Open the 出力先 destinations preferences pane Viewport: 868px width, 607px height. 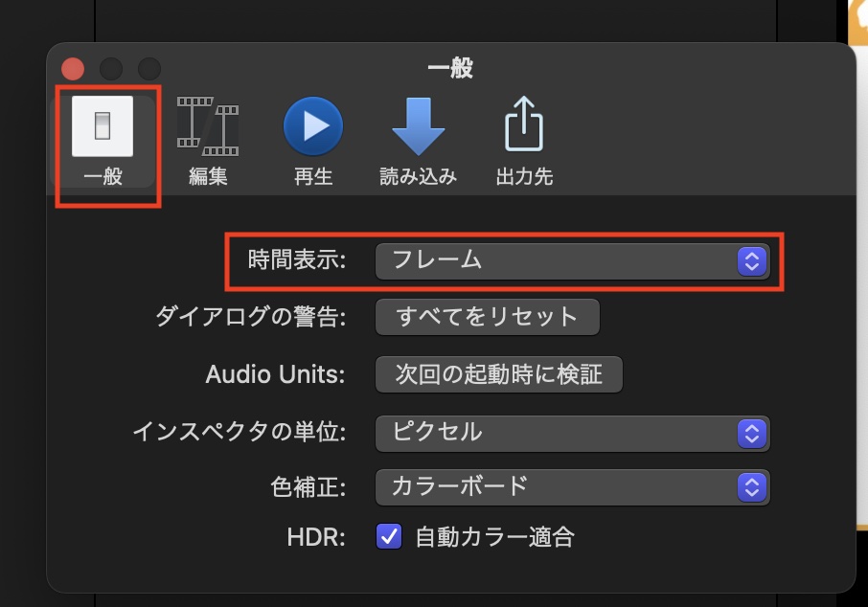524,142
